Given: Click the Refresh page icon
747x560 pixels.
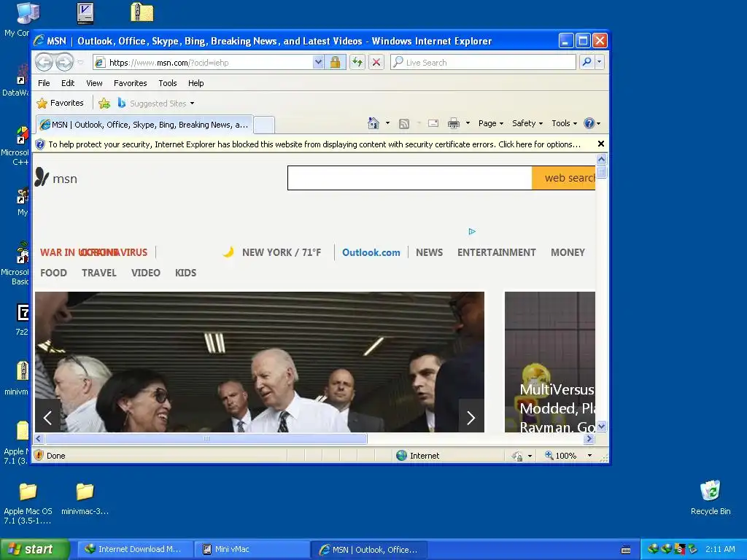Looking at the screenshot, I should click(357, 62).
